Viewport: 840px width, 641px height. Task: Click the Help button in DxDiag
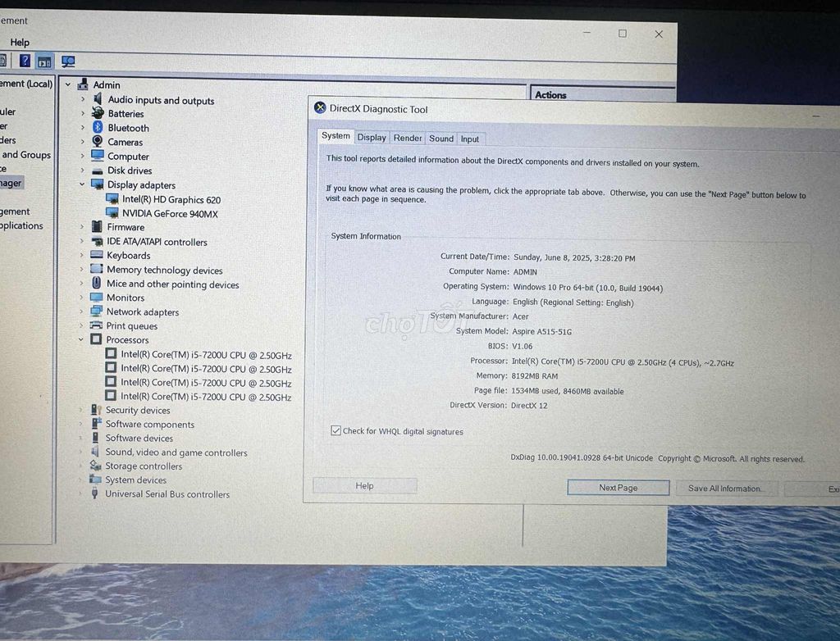[364, 486]
